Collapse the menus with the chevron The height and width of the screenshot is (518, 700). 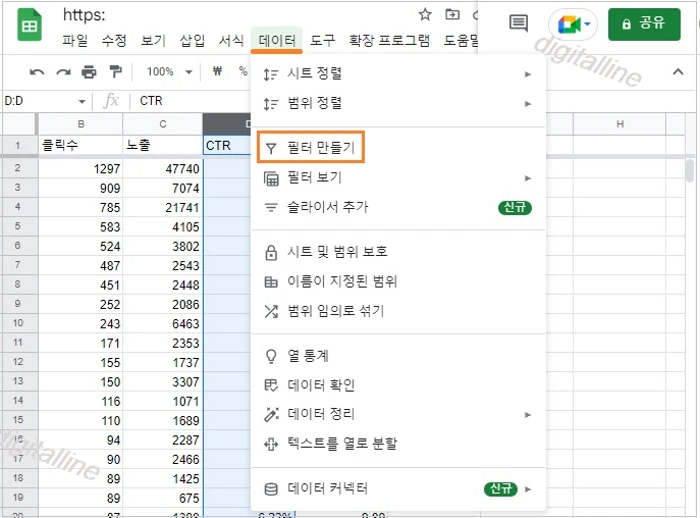pos(678,71)
